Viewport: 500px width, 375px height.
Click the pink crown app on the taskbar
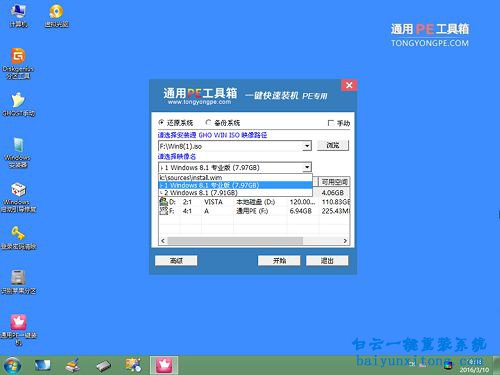164,365
